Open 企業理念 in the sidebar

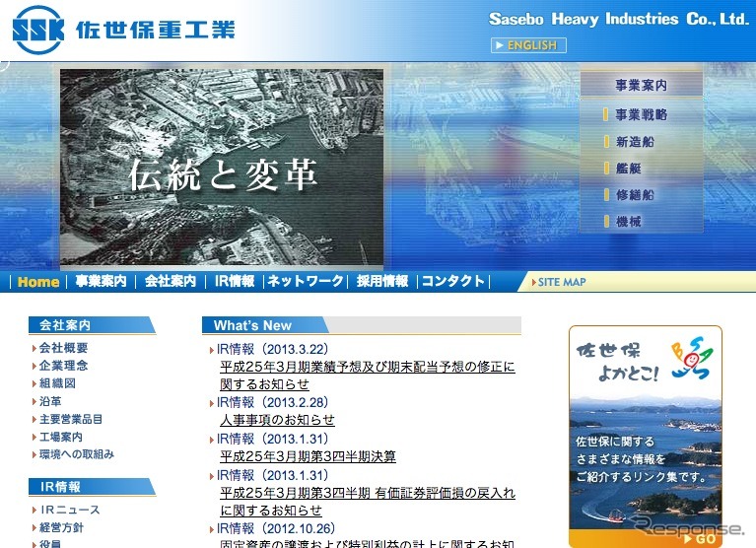click(x=63, y=366)
